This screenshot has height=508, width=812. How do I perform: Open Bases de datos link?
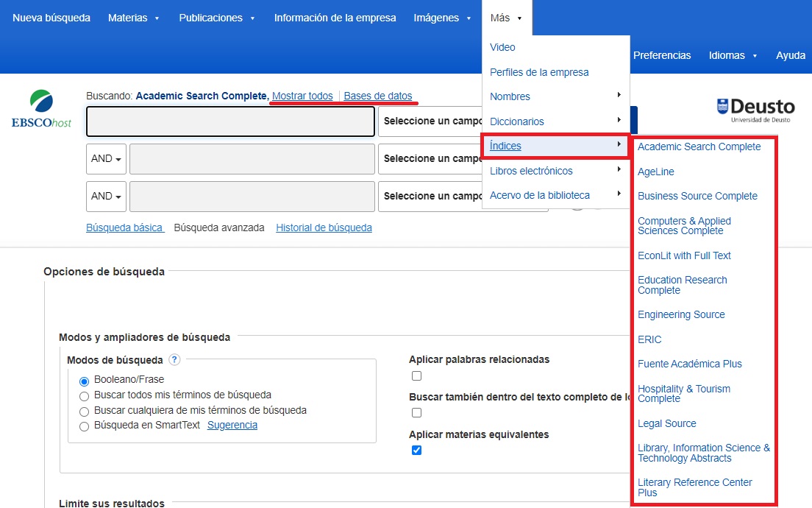click(378, 96)
